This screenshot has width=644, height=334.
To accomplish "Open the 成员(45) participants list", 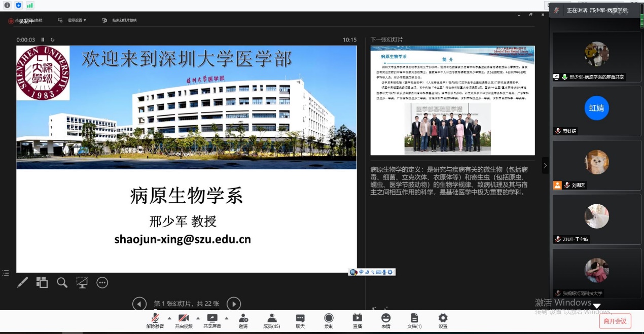I will [272, 321].
